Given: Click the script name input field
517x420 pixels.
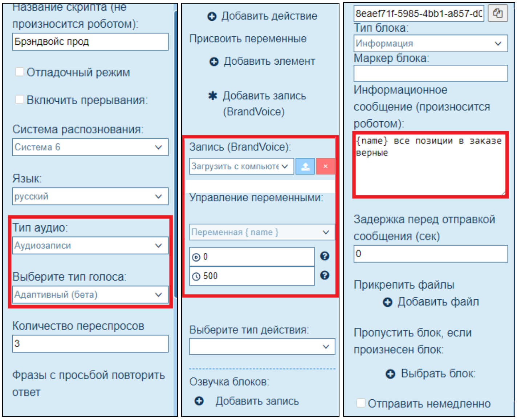Looking at the screenshot, I should [x=90, y=42].
